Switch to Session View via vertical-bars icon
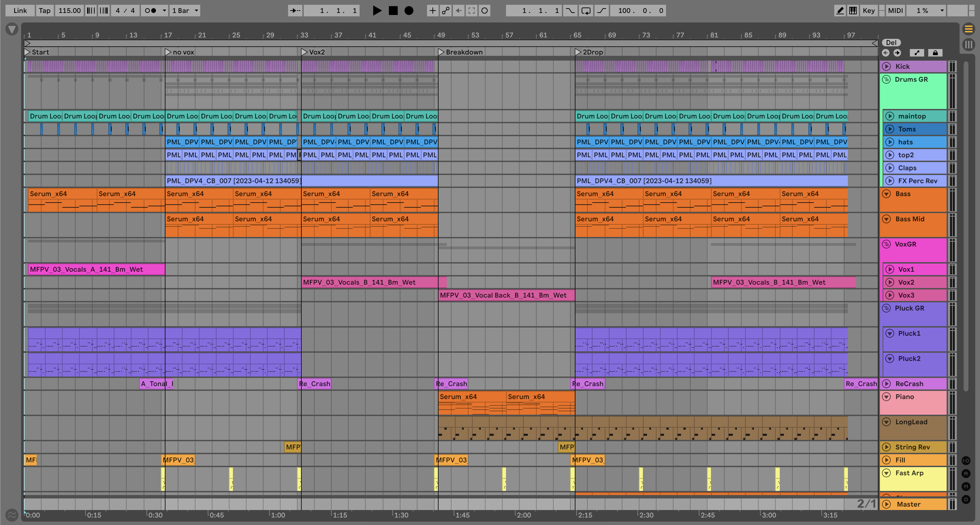This screenshot has width=980, height=525. pyautogui.click(x=968, y=45)
